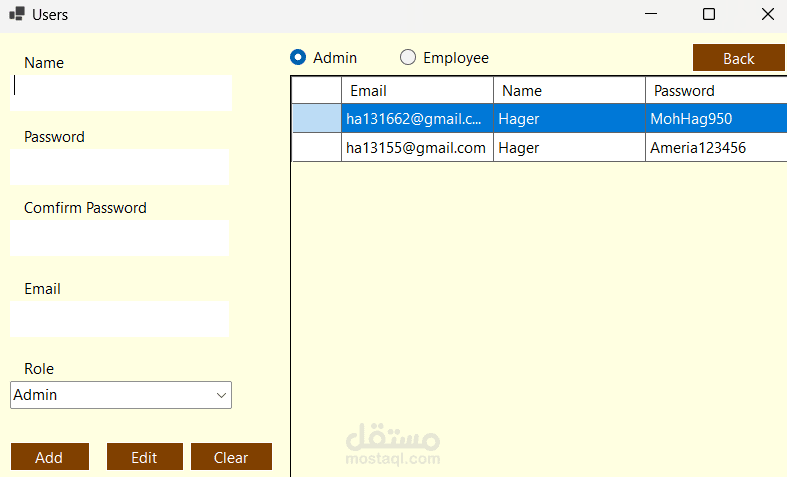The width and height of the screenshot is (787, 477).
Task: Open the Role dropdown arrow
Action: pos(221,395)
